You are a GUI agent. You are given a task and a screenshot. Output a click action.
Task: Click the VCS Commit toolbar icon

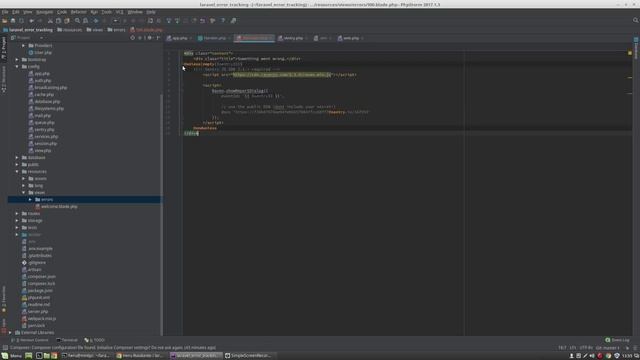177,20
